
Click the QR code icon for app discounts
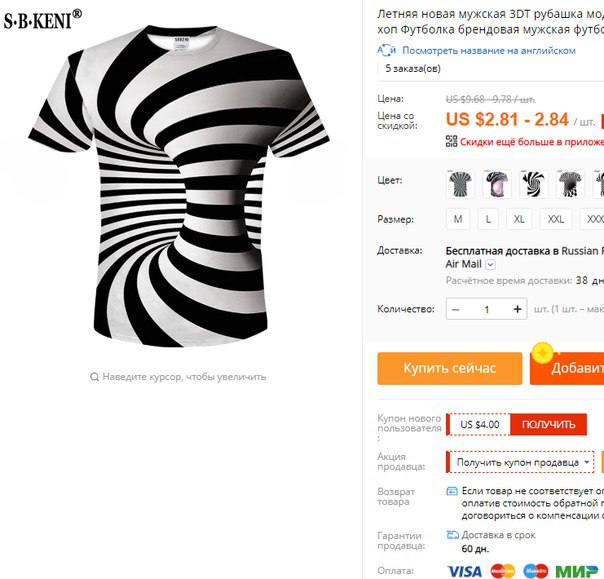click(451, 141)
